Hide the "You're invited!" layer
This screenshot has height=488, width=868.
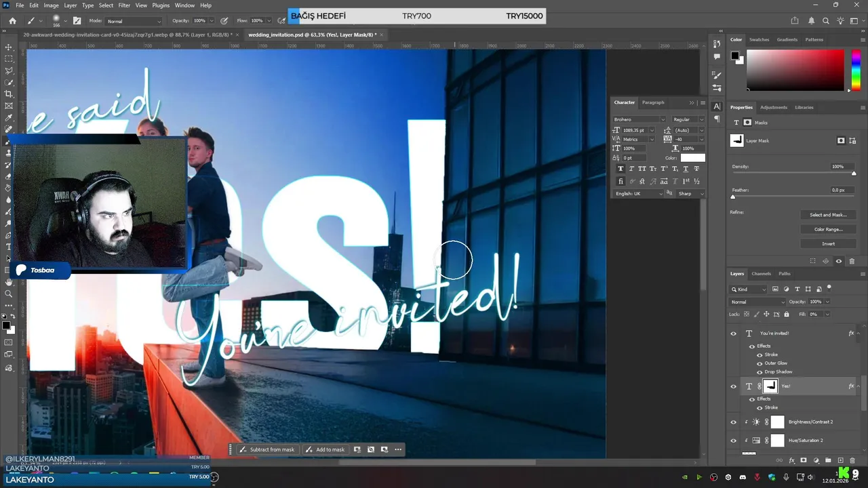point(733,333)
